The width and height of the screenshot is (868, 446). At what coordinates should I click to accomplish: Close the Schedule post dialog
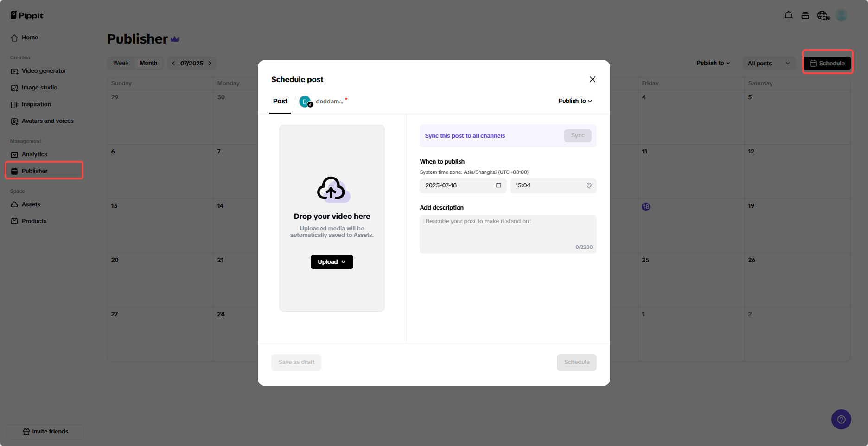(592, 79)
